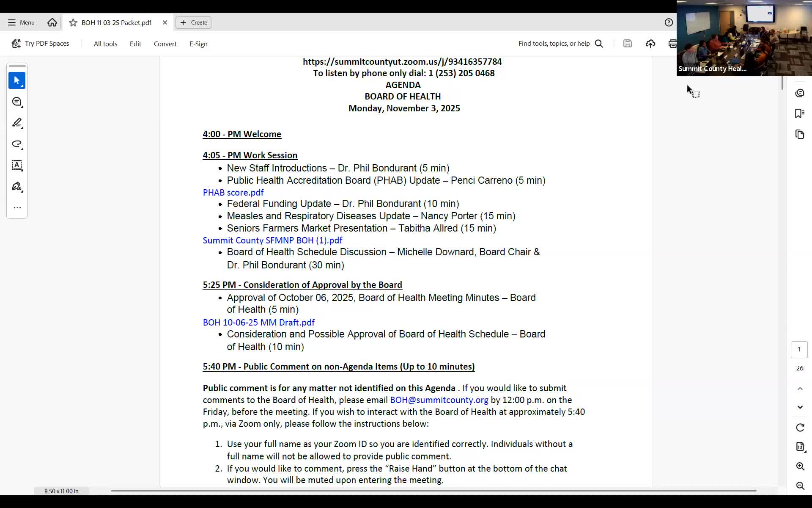Open the Fill and Sign tool
812x508 pixels.
17,186
